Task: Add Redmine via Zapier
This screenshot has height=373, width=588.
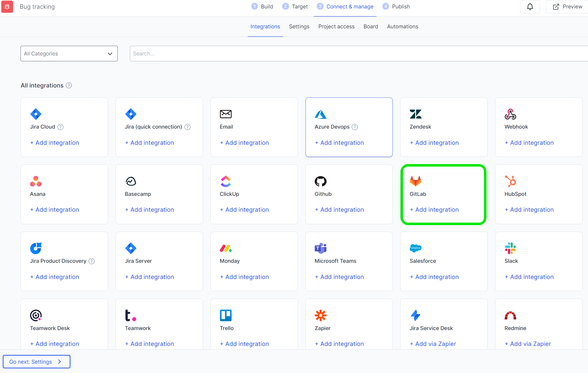Action: tap(528, 344)
